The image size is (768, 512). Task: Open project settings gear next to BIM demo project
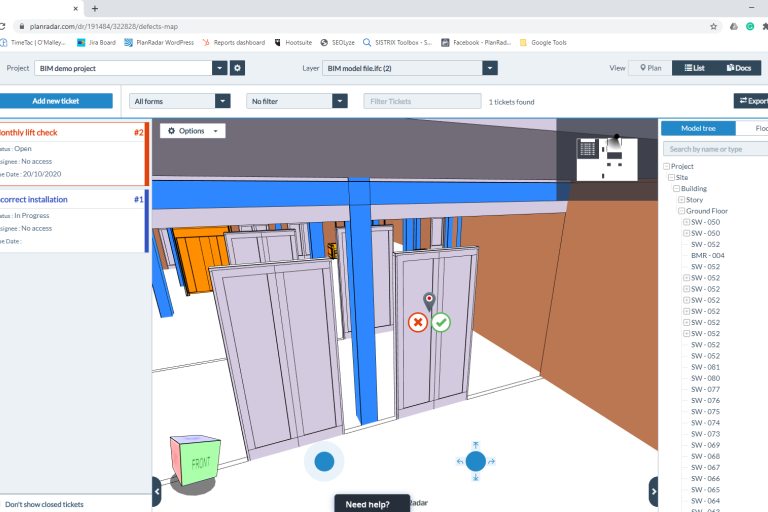(x=238, y=68)
